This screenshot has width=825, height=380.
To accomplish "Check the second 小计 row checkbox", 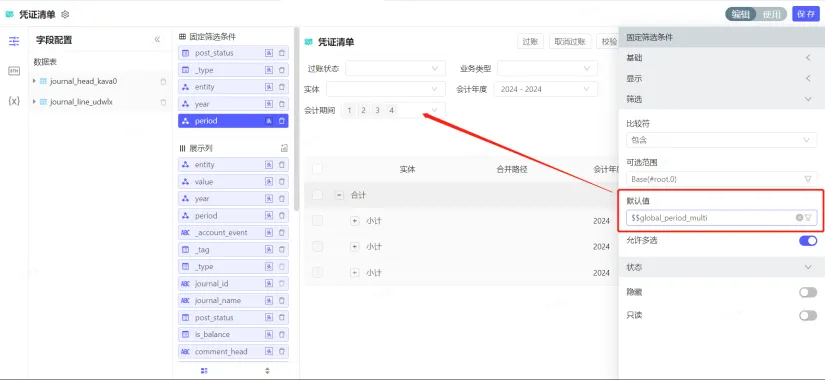I will pyautogui.click(x=317, y=246).
